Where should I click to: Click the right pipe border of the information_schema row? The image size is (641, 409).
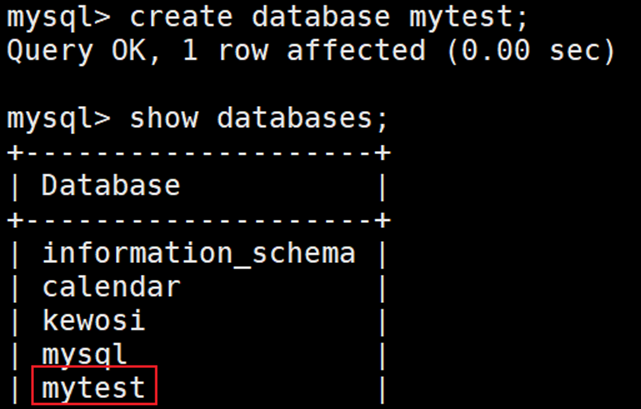pyautogui.click(x=381, y=254)
